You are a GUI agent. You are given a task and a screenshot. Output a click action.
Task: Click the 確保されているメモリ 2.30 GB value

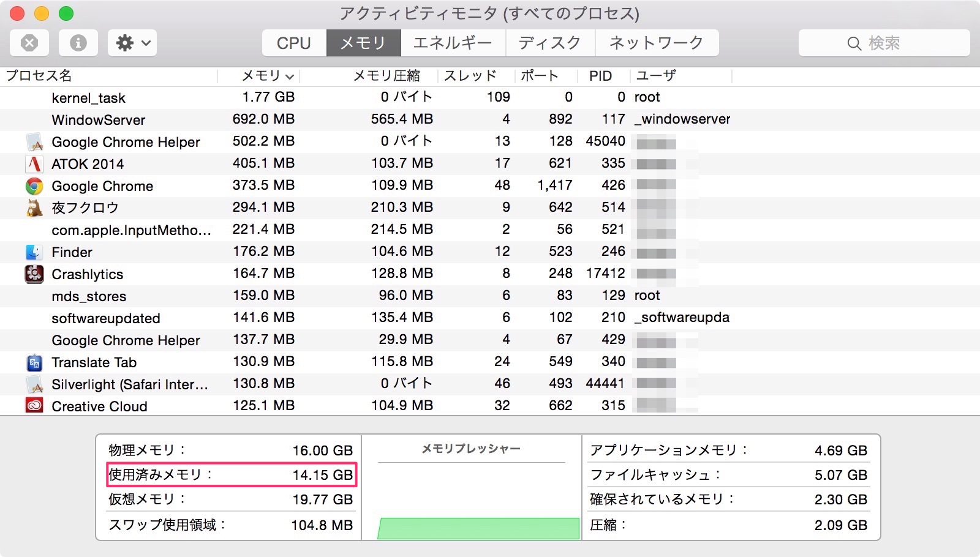click(x=840, y=499)
